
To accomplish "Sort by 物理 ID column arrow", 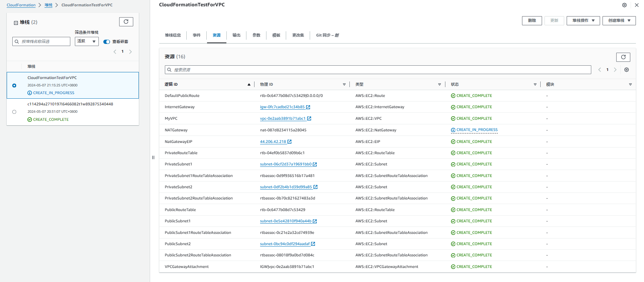I will [x=344, y=85].
